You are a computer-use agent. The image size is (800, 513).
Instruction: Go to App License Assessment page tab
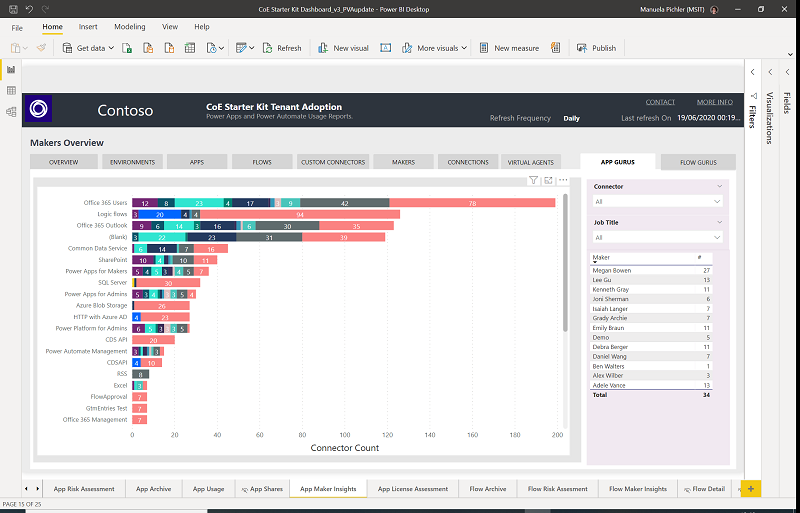pos(413,488)
